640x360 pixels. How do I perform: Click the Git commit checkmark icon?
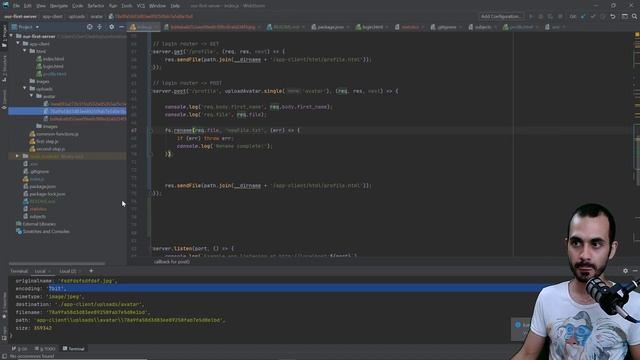(593, 16)
